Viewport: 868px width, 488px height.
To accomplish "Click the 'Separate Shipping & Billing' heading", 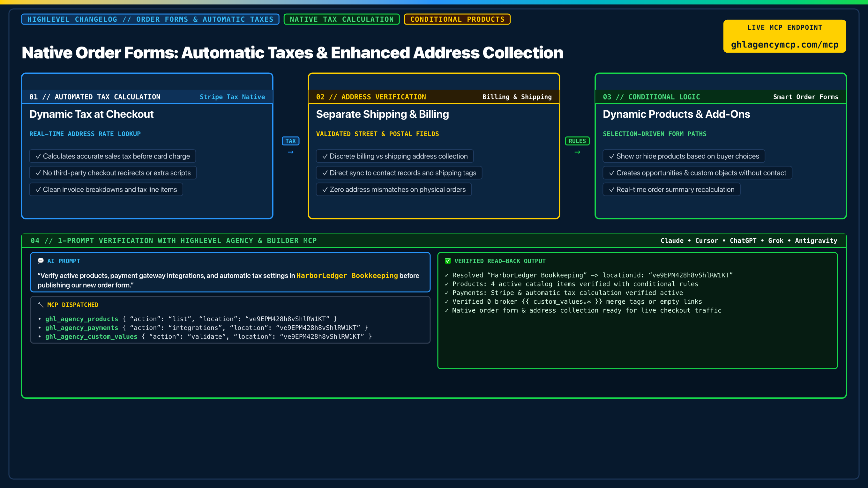I will point(382,114).
